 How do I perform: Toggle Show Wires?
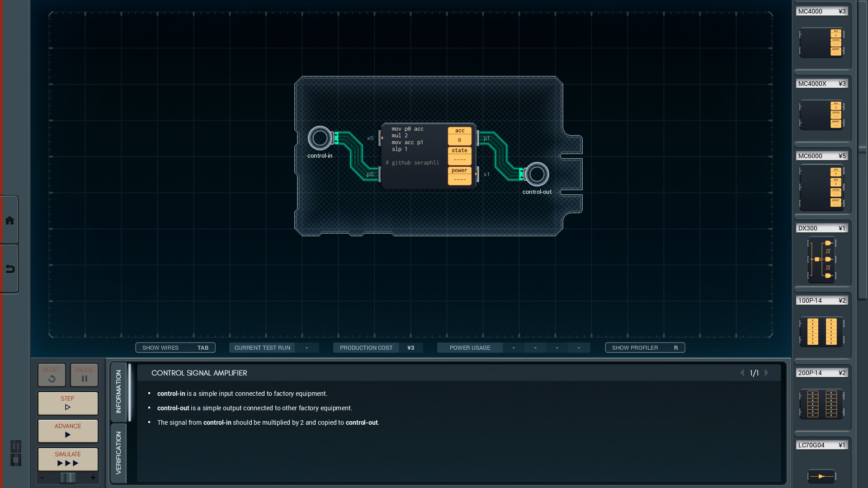click(x=175, y=347)
